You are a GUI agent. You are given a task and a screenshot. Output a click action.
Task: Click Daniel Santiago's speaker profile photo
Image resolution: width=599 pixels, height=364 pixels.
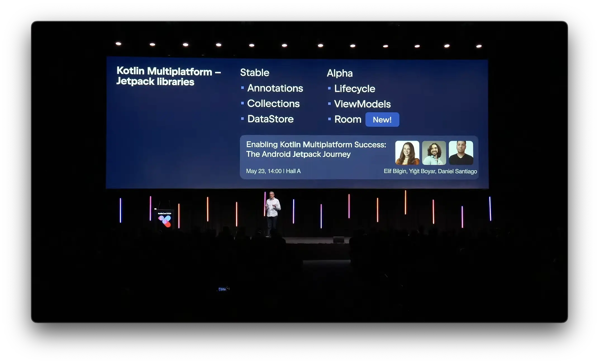click(x=461, y=153)
